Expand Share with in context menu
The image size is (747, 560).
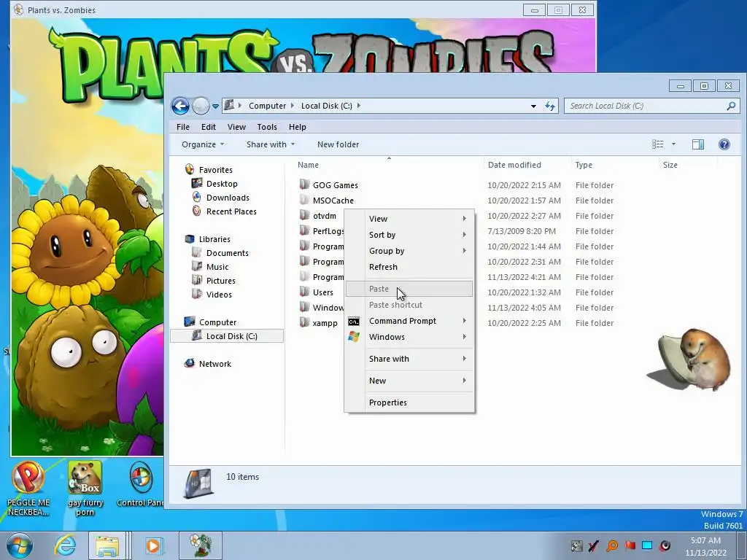409,359
